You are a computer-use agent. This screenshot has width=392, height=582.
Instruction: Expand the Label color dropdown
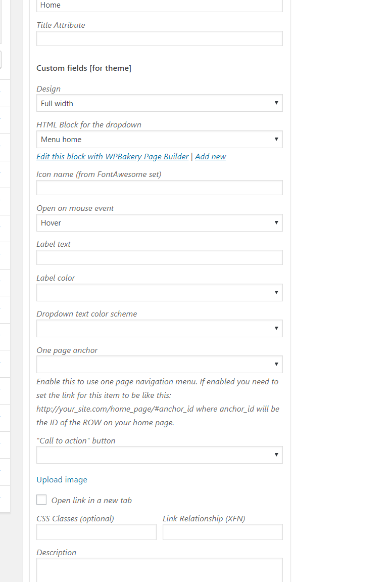point(159,292)
